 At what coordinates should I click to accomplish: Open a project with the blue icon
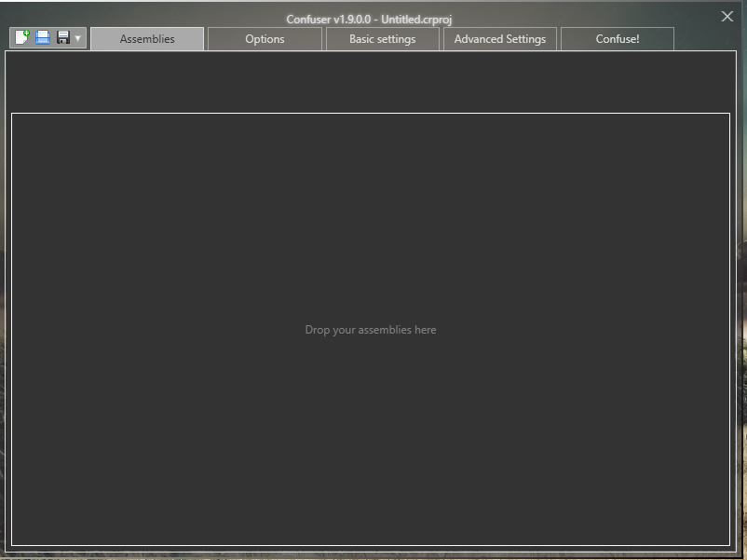click(43, 37)
